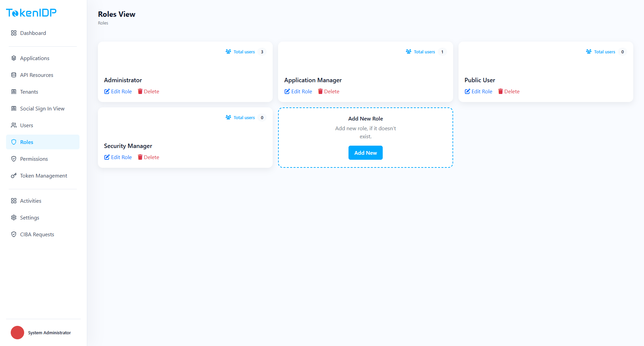Click the Activities grid icon
Screen dimensions: 644x346
14,201
